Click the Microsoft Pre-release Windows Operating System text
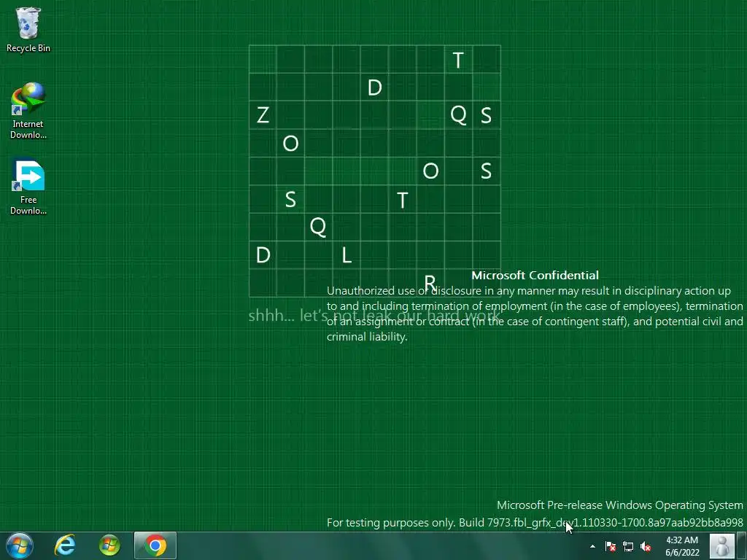Screen dimensions: 747x560 620,505
